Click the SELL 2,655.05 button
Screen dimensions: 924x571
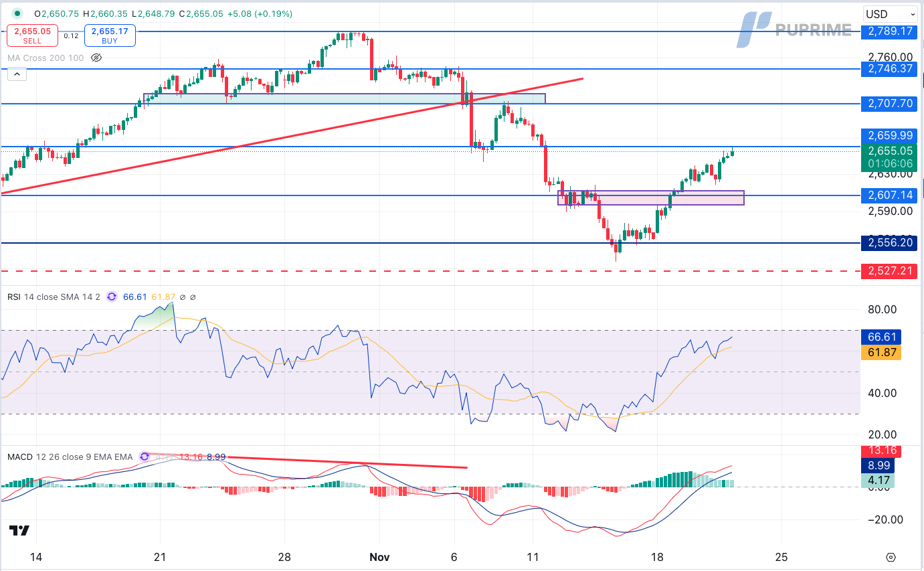coord(31,35)
